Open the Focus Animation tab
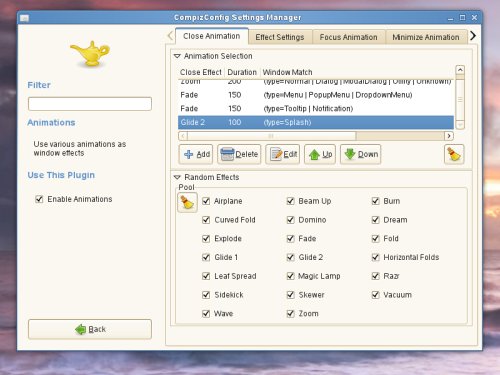The height and width of the screenshot is (375, 500). coord(348,37)
